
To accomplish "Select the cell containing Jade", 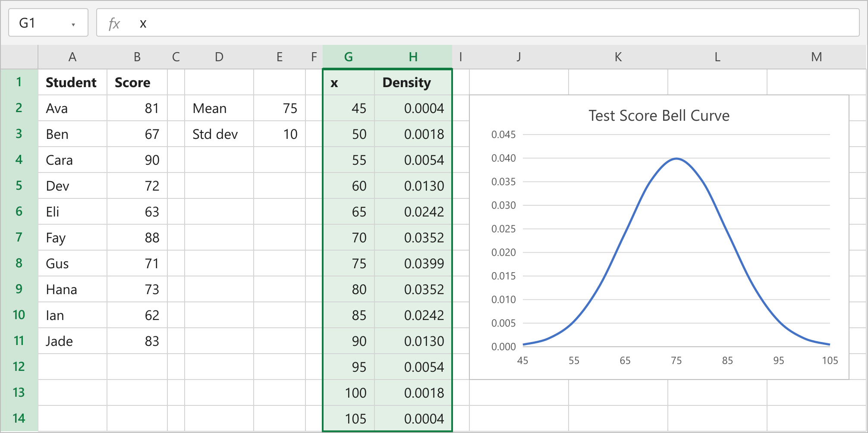I will [72, 341].
